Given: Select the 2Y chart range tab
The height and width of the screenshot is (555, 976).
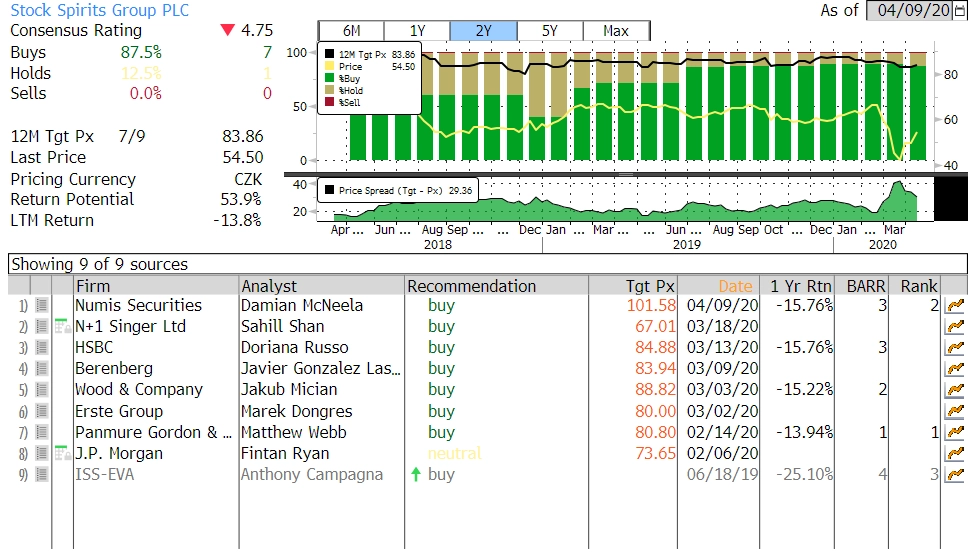Looking at the screenshot, I should coord(483,30).
